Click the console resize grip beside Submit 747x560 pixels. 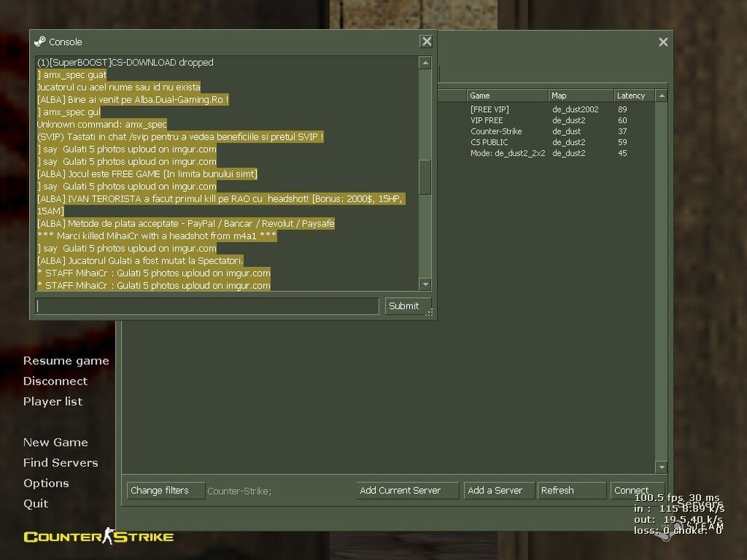(x=430, y=313)
